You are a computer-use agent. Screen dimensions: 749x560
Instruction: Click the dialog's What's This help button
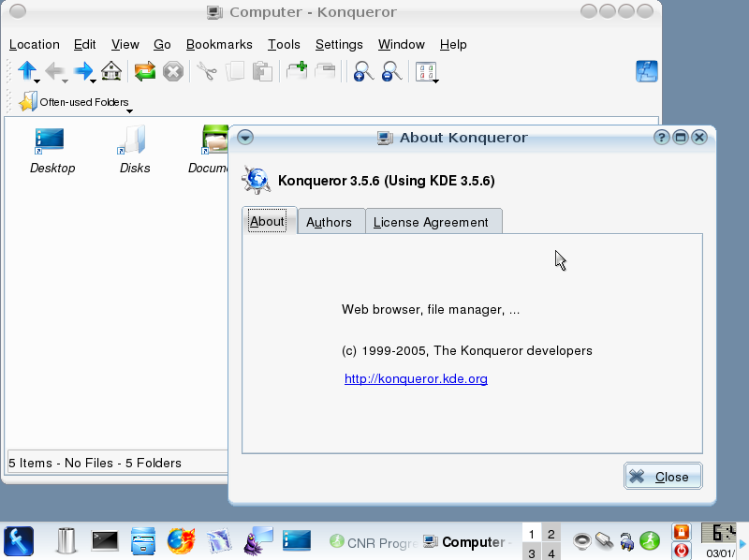[x=661, y=138]
